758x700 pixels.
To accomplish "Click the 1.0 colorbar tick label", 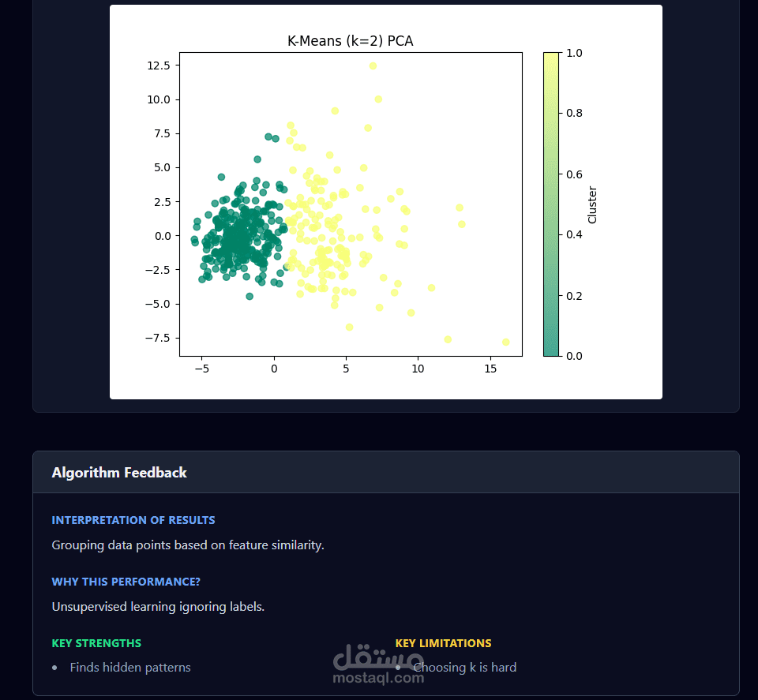I will [x=575, y=53].
